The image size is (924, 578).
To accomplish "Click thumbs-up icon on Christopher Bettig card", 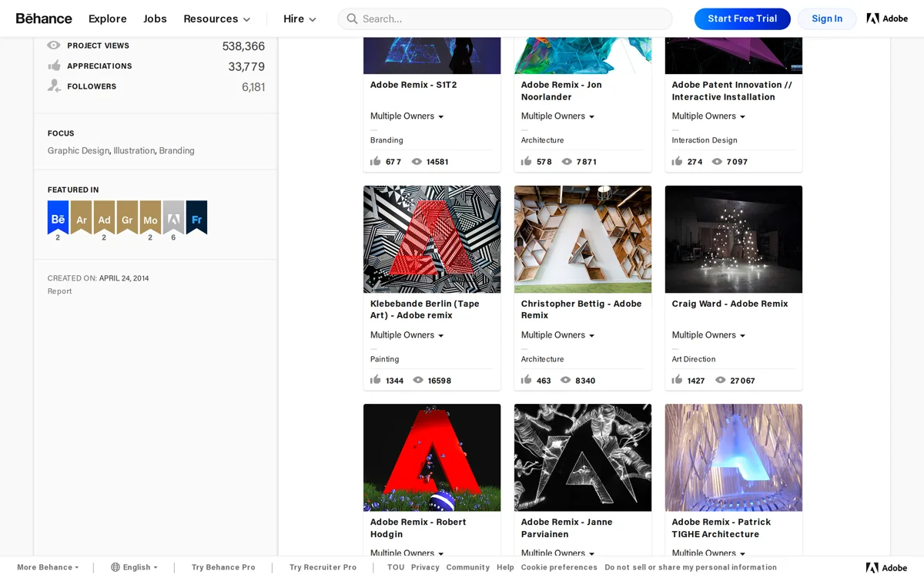I will [x=527, y=380].
